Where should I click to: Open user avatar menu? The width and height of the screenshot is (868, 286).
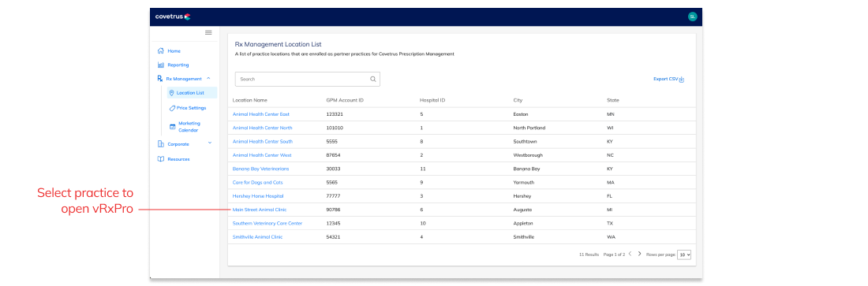click(692, 17)
